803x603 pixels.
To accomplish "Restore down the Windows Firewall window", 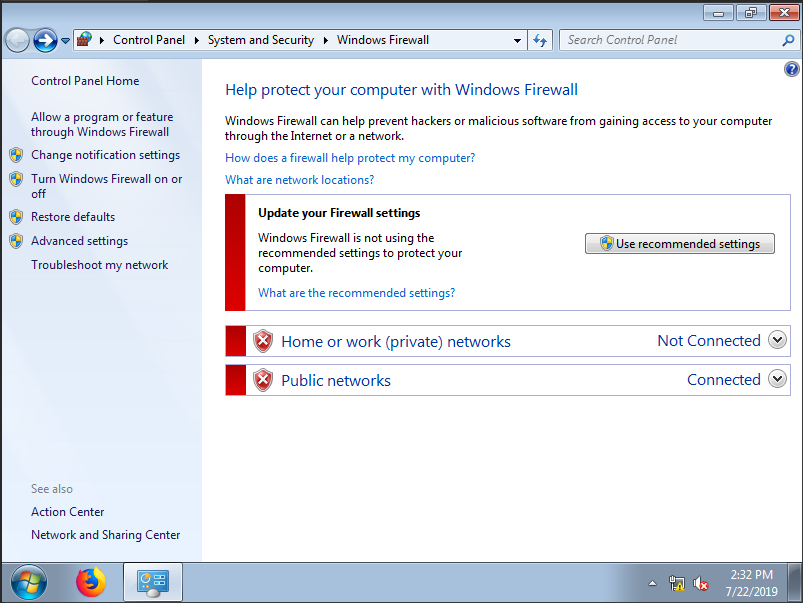I will 751,12.
